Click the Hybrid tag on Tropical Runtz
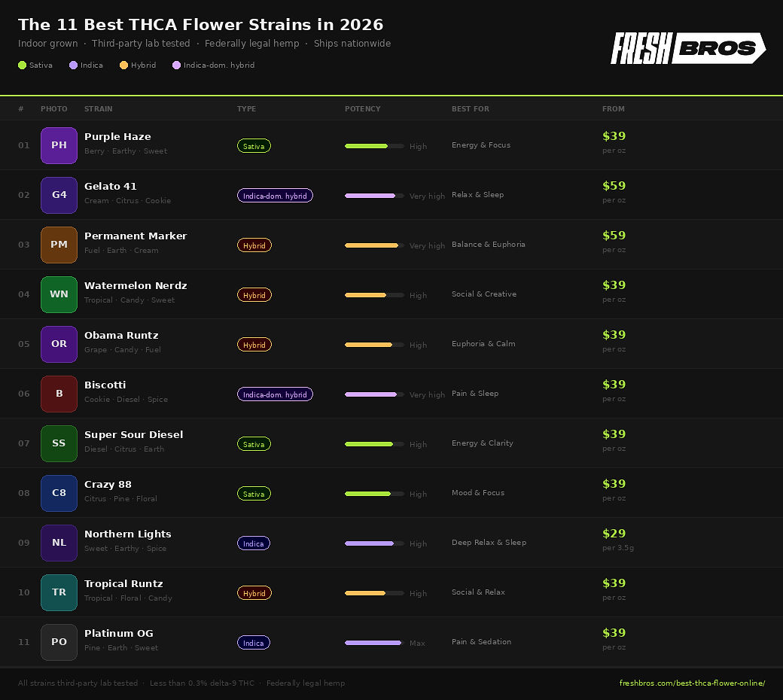 point(254,592)
